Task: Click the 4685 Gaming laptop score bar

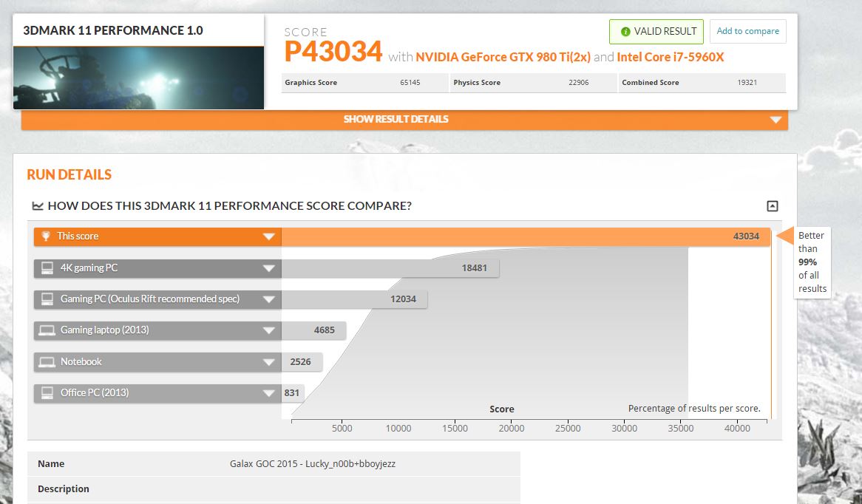Action: coord(313,330)
